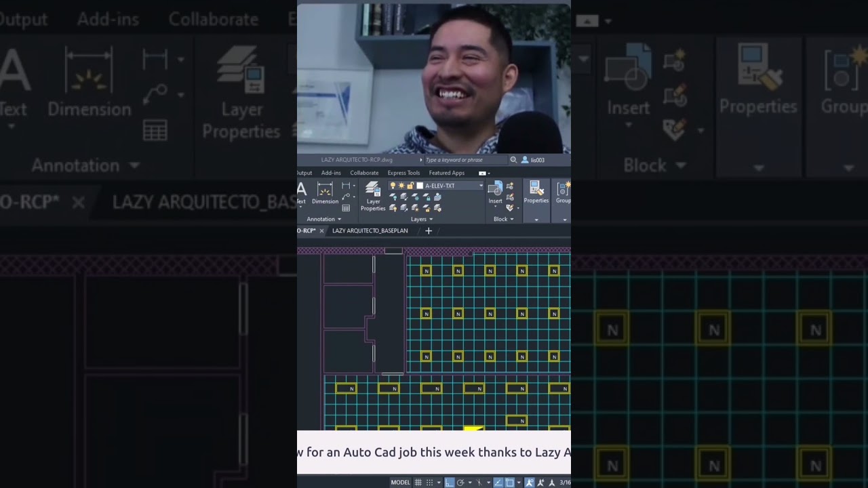868x488 pixels.
Task: Switch to LAZY ARQUITECTO_BASEPLAN drawing tab
Action: point(370,230)
